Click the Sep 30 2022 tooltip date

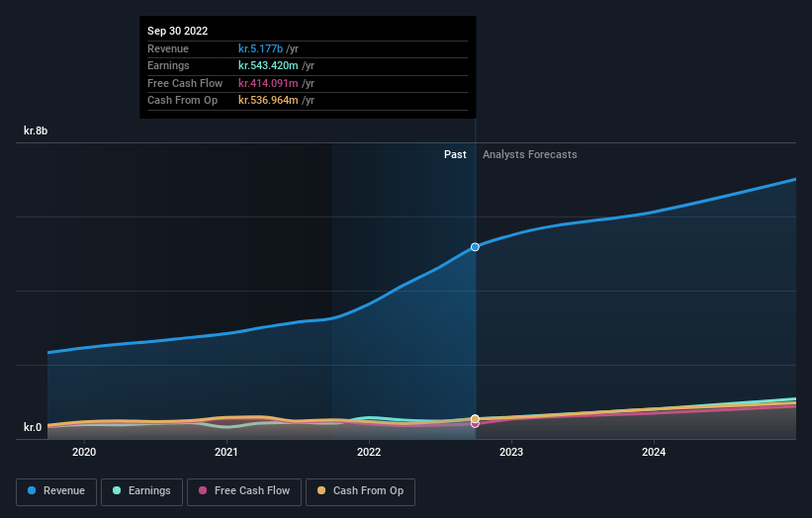pos(178,31)
